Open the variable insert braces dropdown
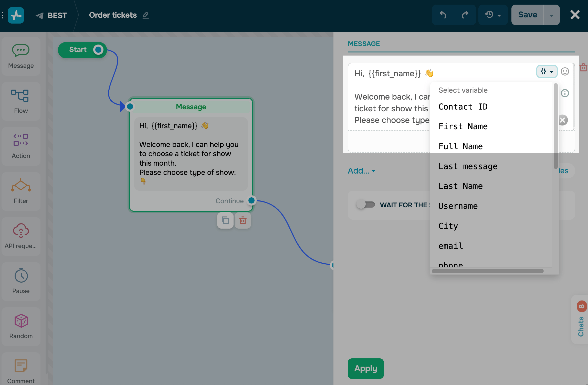 (547, 71)
